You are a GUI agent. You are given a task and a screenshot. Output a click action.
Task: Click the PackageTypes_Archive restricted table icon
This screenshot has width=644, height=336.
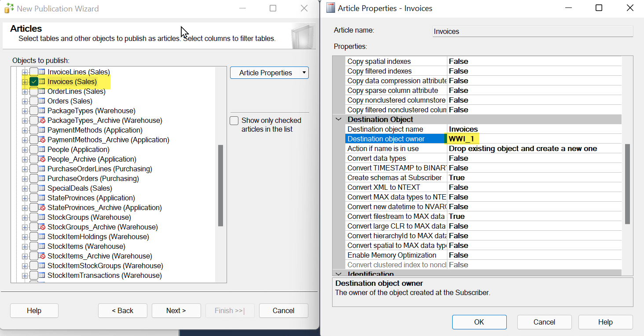(x=42, y=120)
